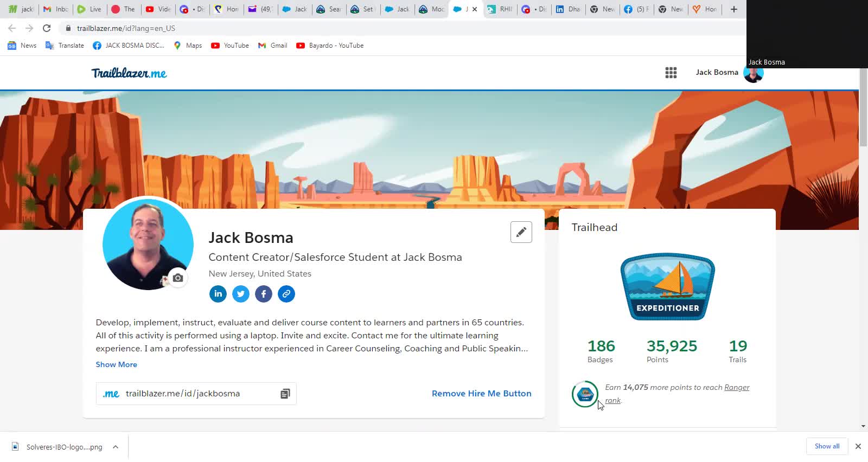Open the Translate bookmark
This screenshot has width=868, height=462.
(65, 46)
